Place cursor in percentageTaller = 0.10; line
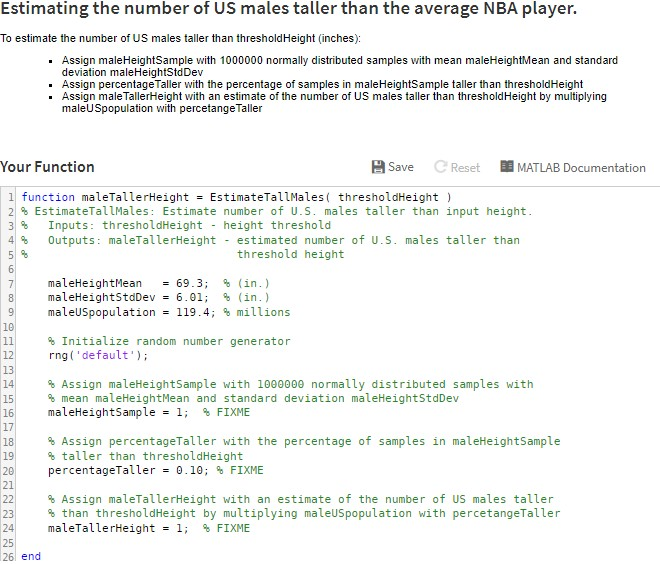 155,470
